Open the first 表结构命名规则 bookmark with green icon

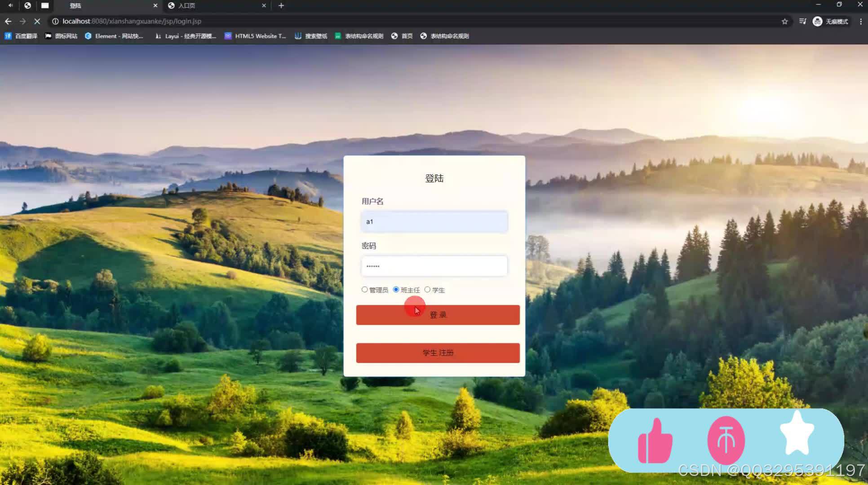tap(359, 36)
